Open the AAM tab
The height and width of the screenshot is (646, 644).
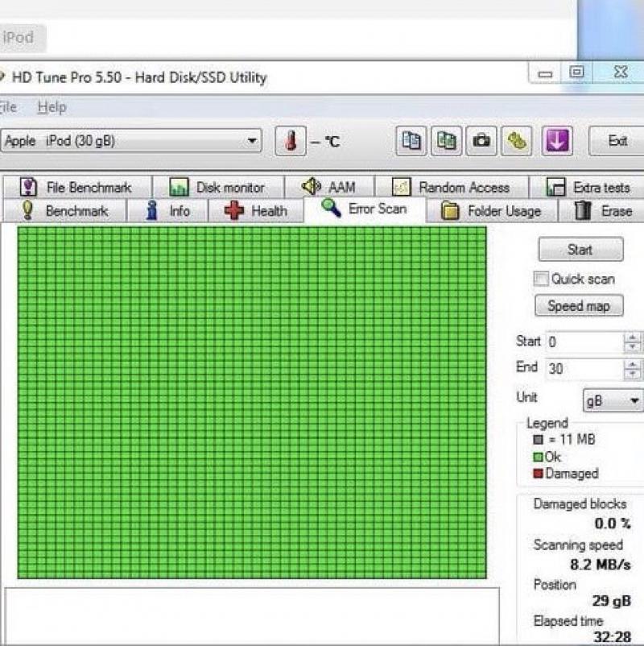click(x=330, y=188)
